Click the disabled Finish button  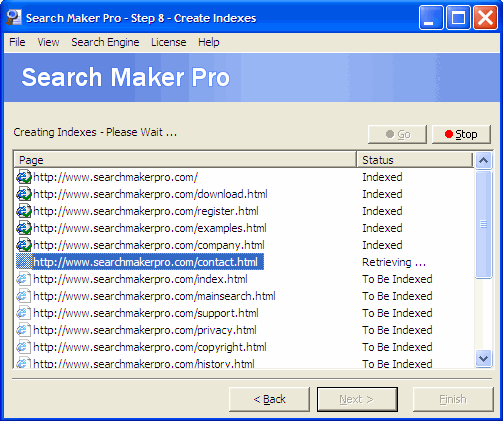point(453,399)
